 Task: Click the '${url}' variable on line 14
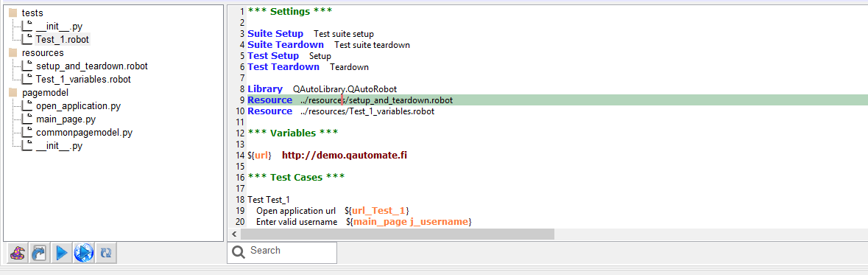pyautogui.click(x=259, y=156)
